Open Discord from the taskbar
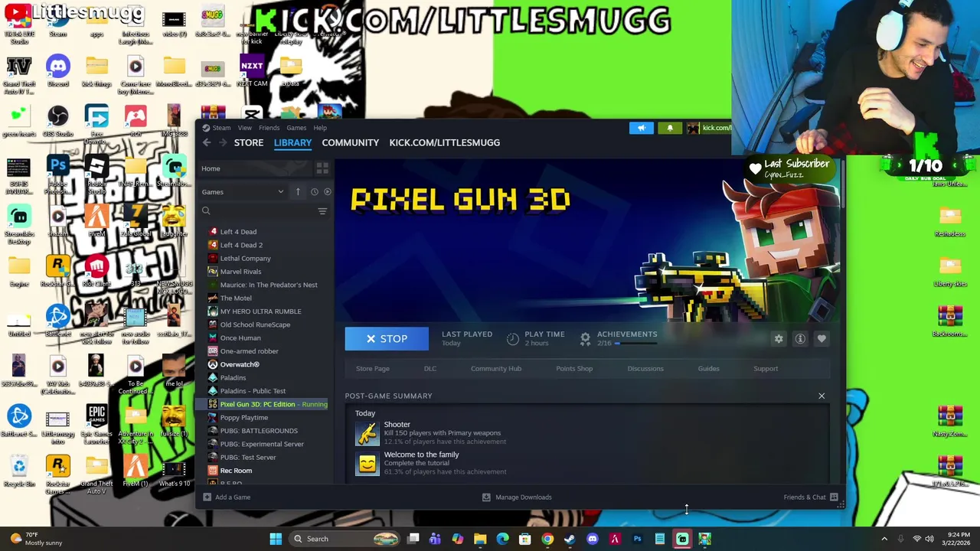The height and width of the screenshot is (551, 980). pyautogui.click(x=593, y=539)
